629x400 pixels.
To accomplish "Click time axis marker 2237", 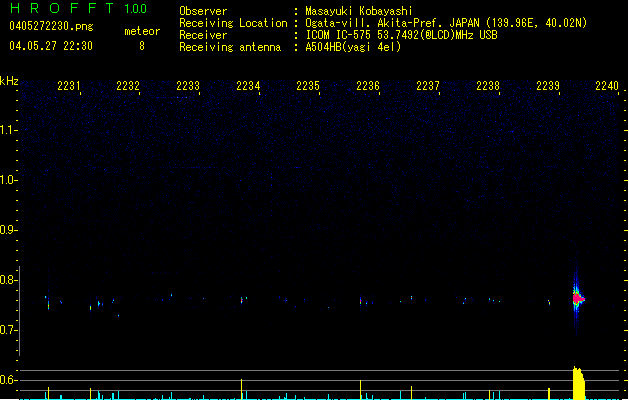I will point(428,86).
